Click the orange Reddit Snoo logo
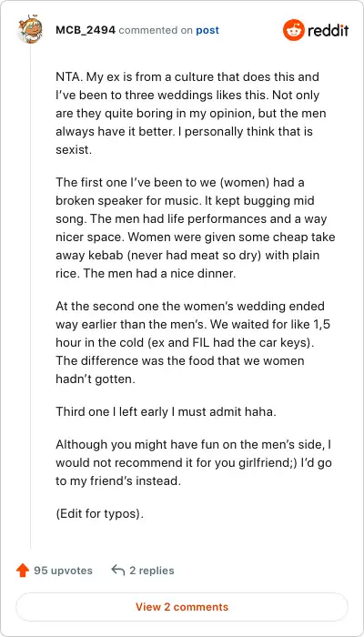364x637 pixels. click(293, 30)
